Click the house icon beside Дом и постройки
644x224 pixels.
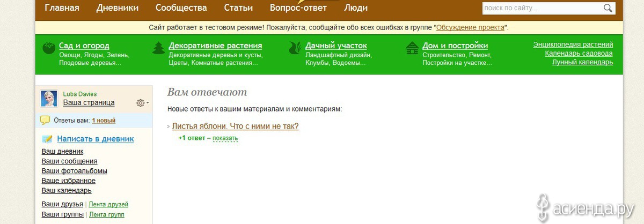pos(413,48)
